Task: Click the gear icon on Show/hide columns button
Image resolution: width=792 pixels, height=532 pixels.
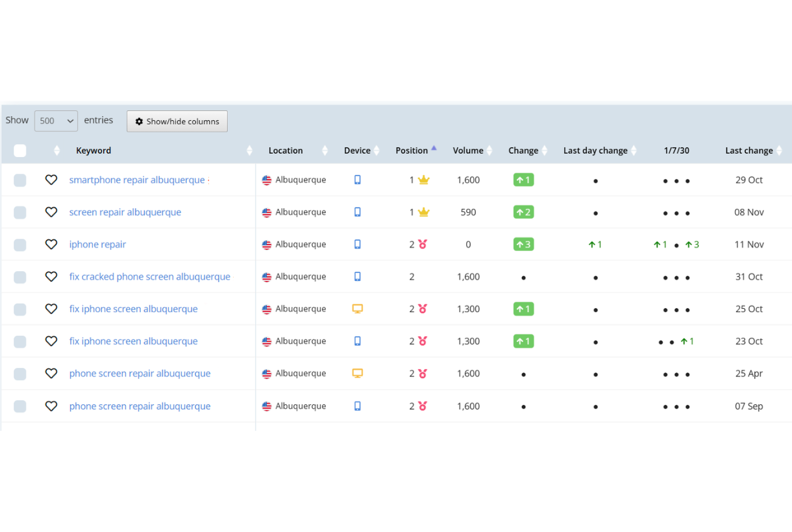Action: tap(139, 121)
